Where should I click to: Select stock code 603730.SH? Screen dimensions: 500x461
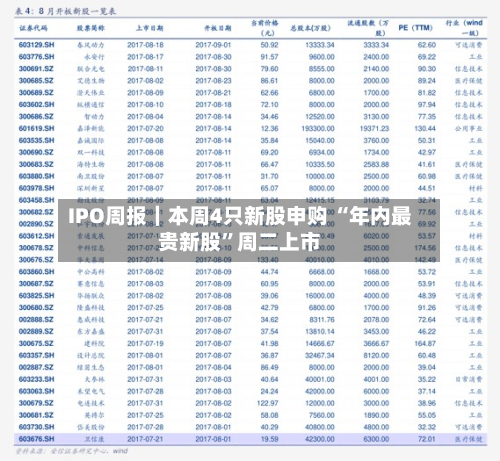pyautogui.click(x=36, y=427)
